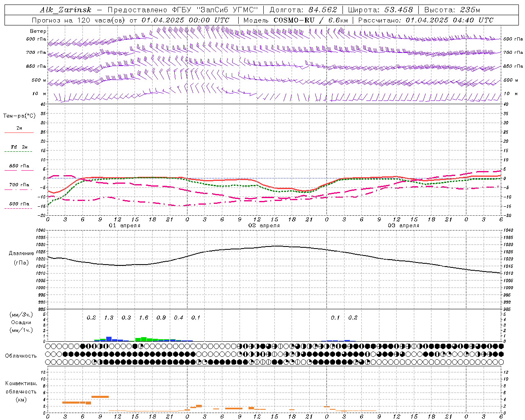Viewport: 525px width, 420px height.
Task: Click the station name Aik_Zarinsk in the header
Action: (66, 10)
